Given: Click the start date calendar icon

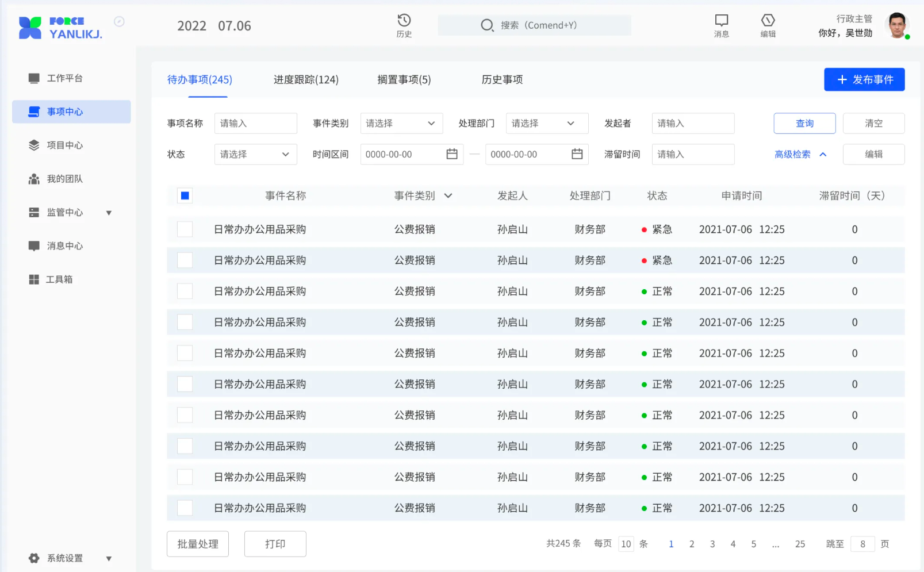Looking at the screenshot, I should click(452, 154).
